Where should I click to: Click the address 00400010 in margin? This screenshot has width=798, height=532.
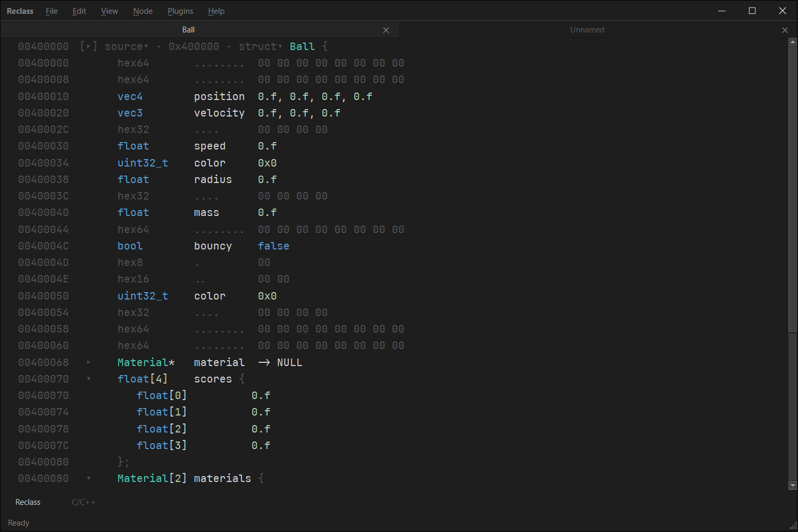44,96
